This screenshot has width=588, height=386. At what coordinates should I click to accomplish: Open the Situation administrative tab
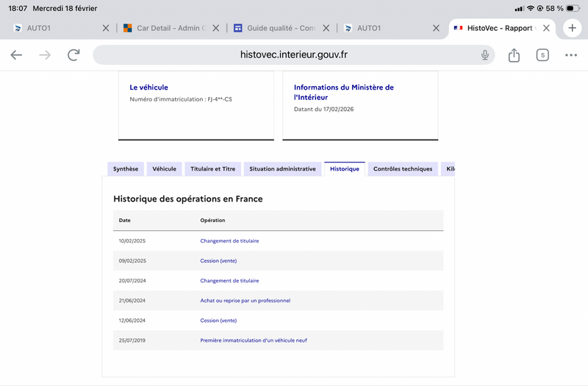pyautogui.click(x=282, y=169)
